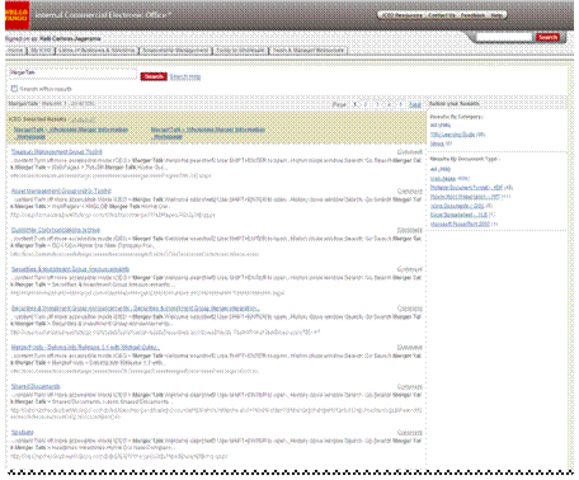
Task: Open the Relationship Management tab
Action: pyautogui.click(x=175, y=50)
